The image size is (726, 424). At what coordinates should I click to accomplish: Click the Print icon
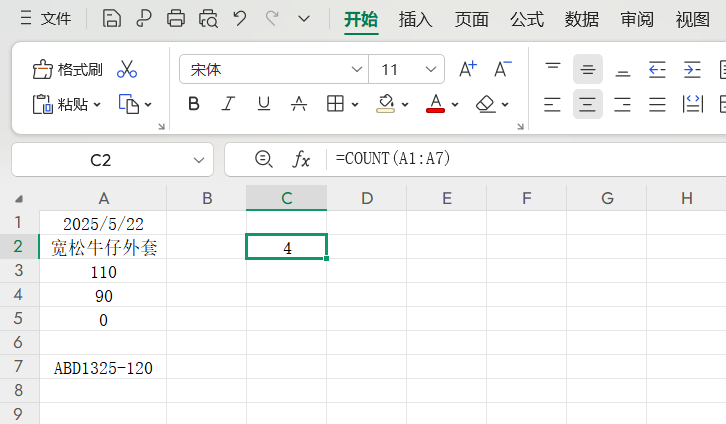point(176,19)
